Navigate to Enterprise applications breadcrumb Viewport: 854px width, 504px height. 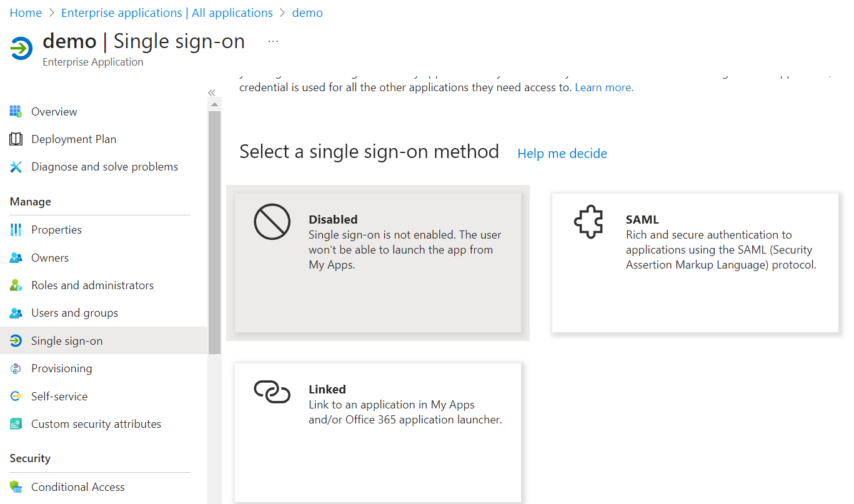coord(167,13)
